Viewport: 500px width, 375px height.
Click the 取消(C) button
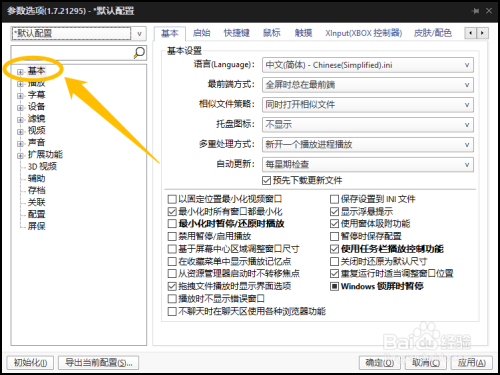point(426,363)
